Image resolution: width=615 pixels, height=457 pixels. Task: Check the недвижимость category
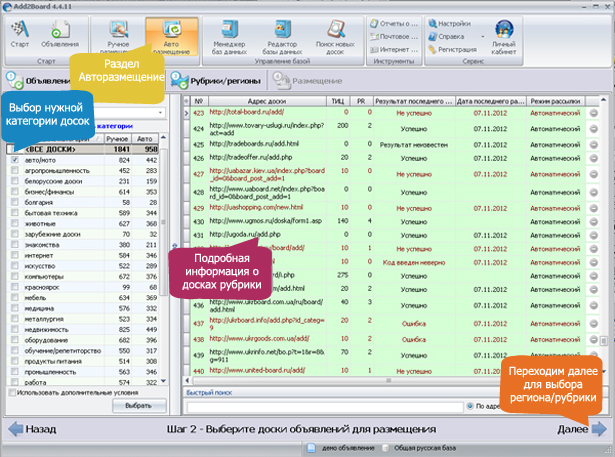click(x=15, y=330)
